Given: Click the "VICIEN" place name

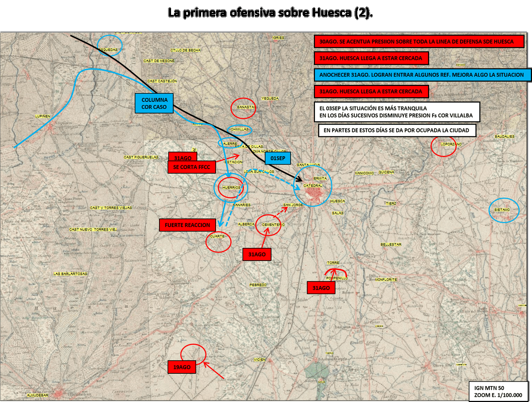Looking at the screenshot, I should tap(259, 360).
